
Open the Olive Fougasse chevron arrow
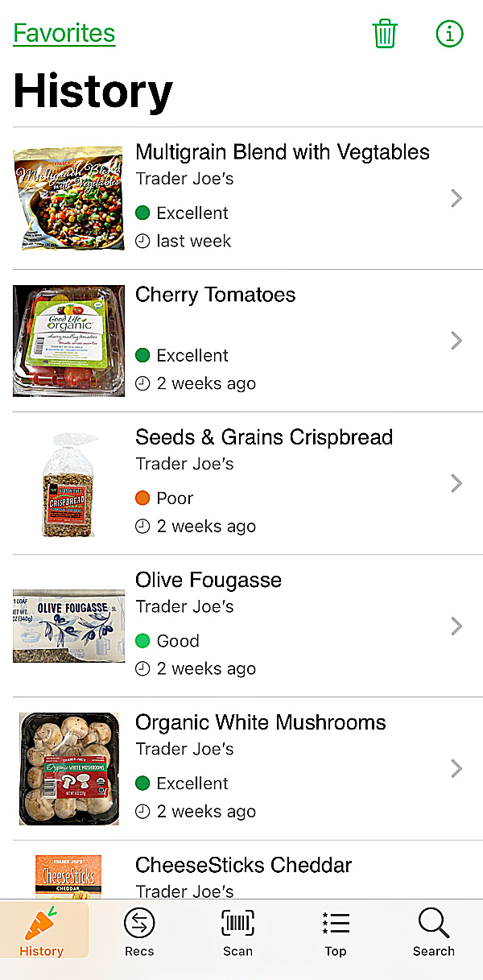click(456, 626)
